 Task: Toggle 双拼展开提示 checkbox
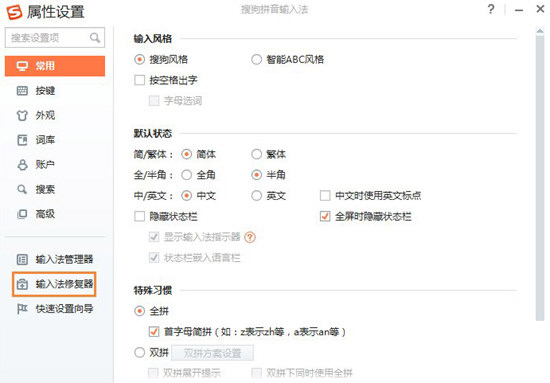(x=154, y=373)
